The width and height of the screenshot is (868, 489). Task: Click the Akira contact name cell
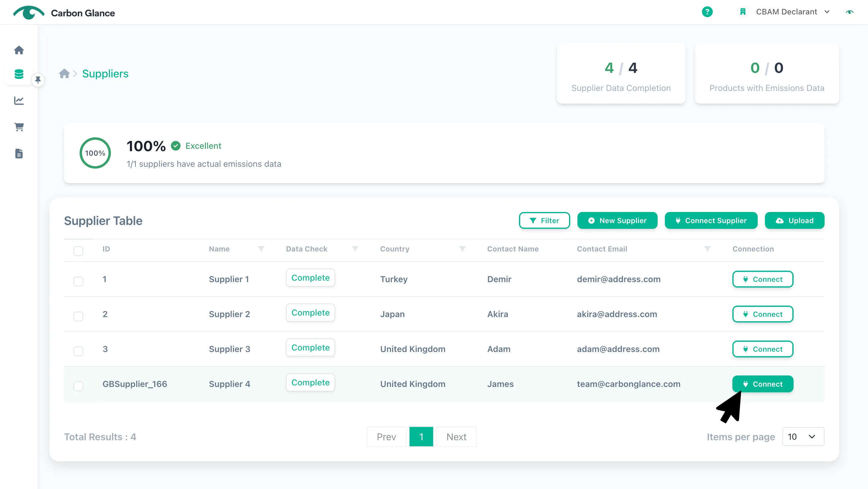click(498, 314)
